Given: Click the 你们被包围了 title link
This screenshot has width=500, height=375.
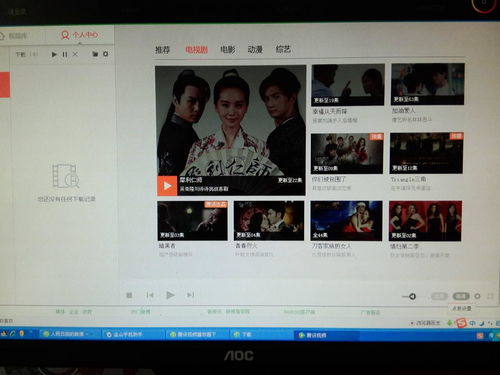Looking at the screenshot, I should click(x=329, y=179).
